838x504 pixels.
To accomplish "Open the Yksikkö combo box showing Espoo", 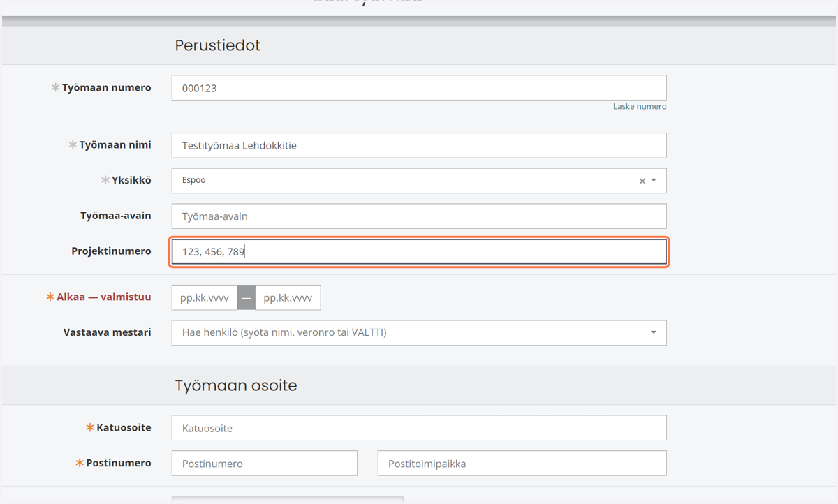I will [x=419, y=181].
